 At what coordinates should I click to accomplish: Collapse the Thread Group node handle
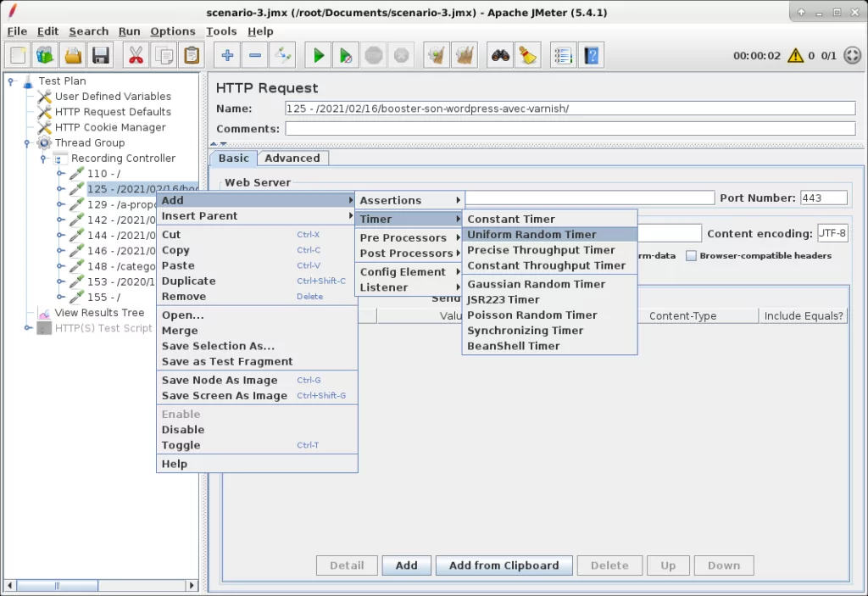(x=26, y=143)
